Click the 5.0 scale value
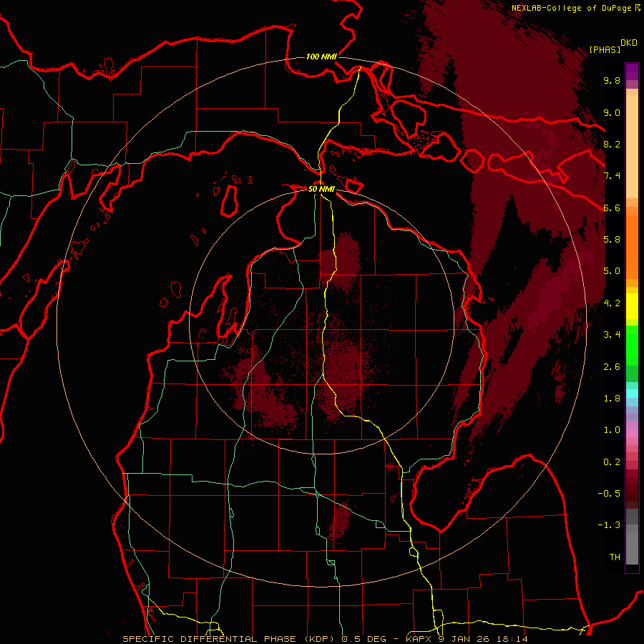Viewport: 644px width, 644px height. (x=612, y=271)
